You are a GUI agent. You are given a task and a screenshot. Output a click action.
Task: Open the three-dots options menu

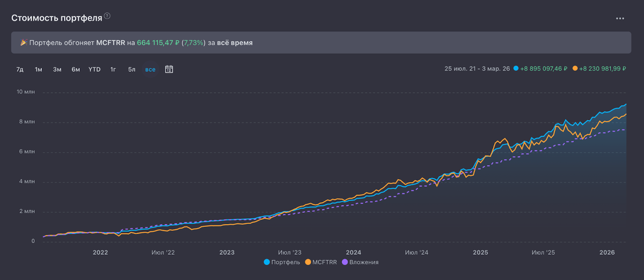[620, 18]
